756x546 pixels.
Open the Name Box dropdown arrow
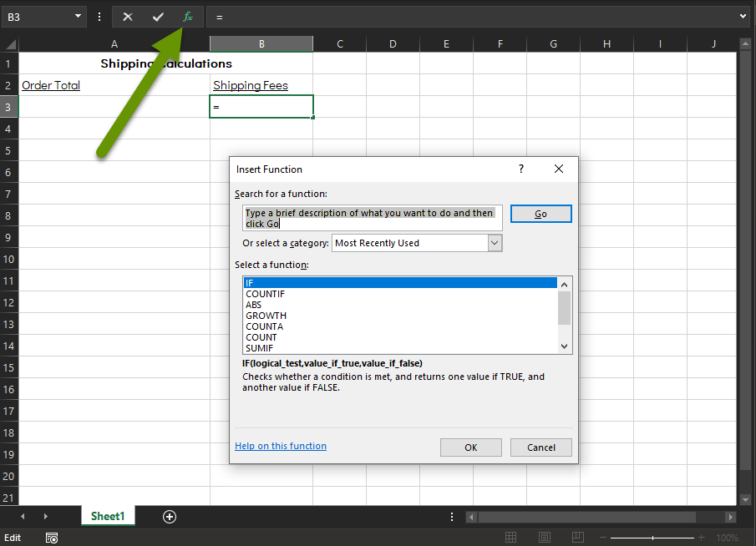click(79, 17)
